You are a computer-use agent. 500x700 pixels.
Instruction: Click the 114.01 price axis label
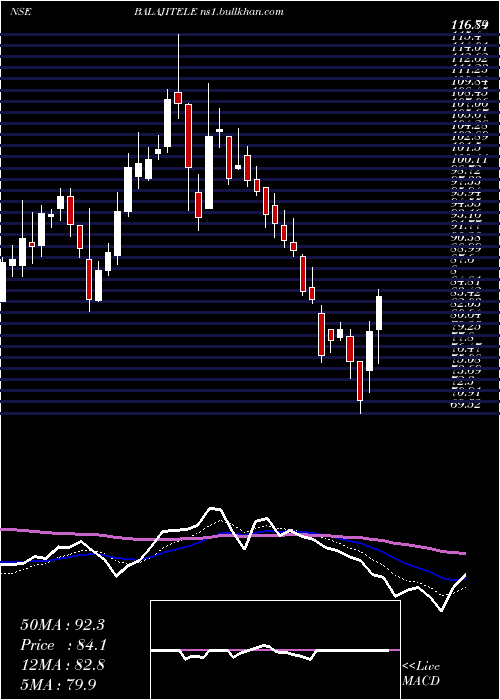[469, 48]
